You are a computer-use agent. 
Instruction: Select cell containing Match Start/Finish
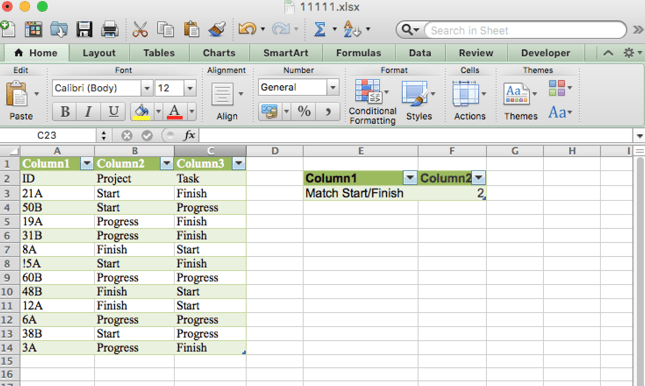click(x=361, y=193)
